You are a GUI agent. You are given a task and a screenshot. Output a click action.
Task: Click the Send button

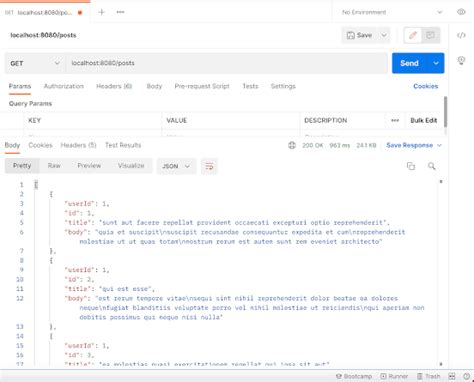pos(409,63)
